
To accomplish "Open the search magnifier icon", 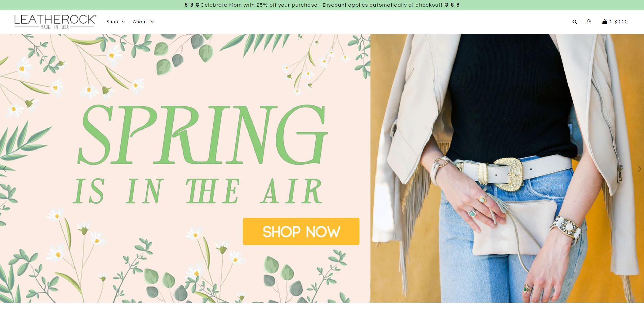I will [574, 22].
